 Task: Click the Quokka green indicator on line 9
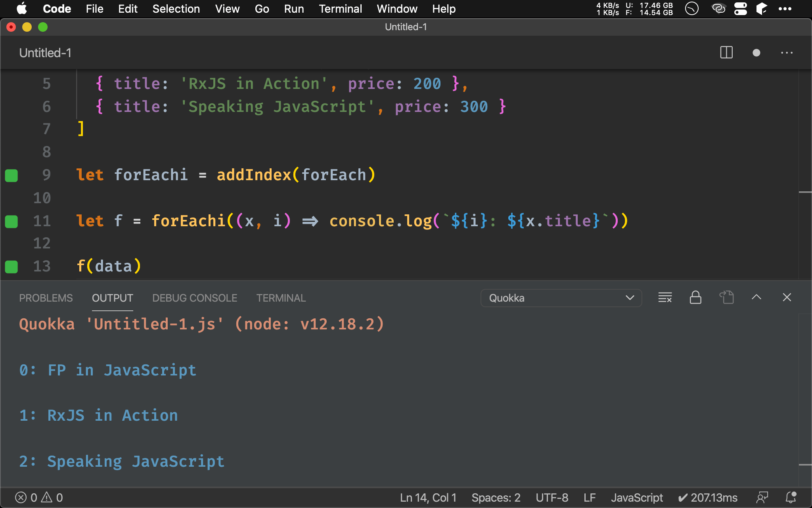click(11, 175)
